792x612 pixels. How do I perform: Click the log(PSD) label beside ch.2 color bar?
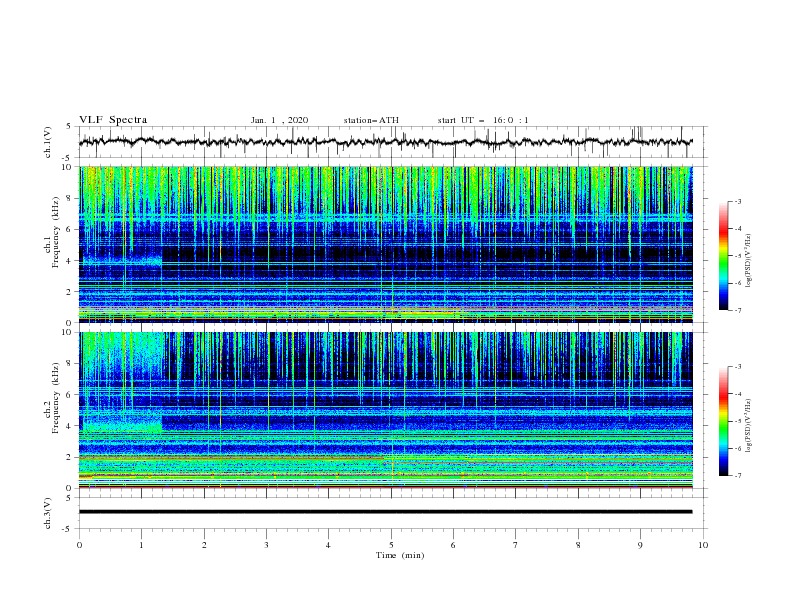(749, 425)
